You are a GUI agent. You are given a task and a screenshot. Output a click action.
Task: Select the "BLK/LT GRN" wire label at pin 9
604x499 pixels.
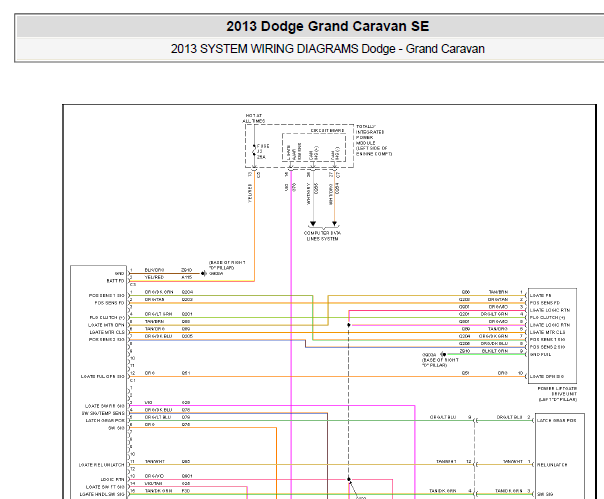point(495,351)
